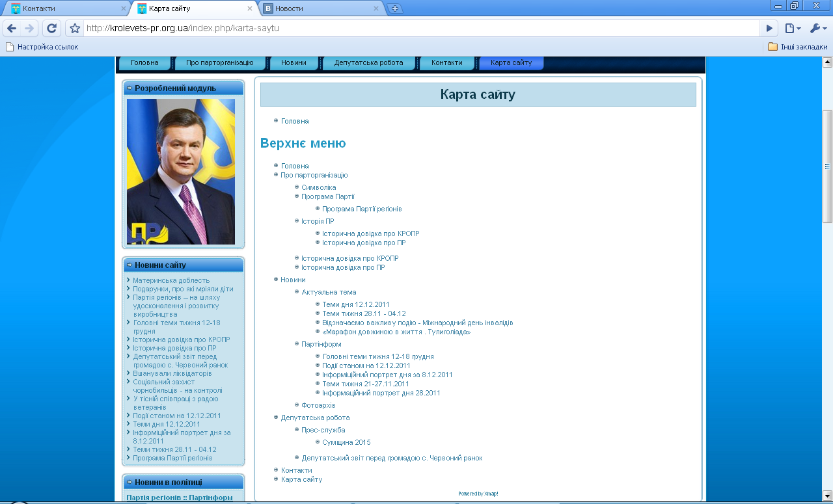
Task: Open Про парторганізацію in the navigation bar
Action: 219,63
